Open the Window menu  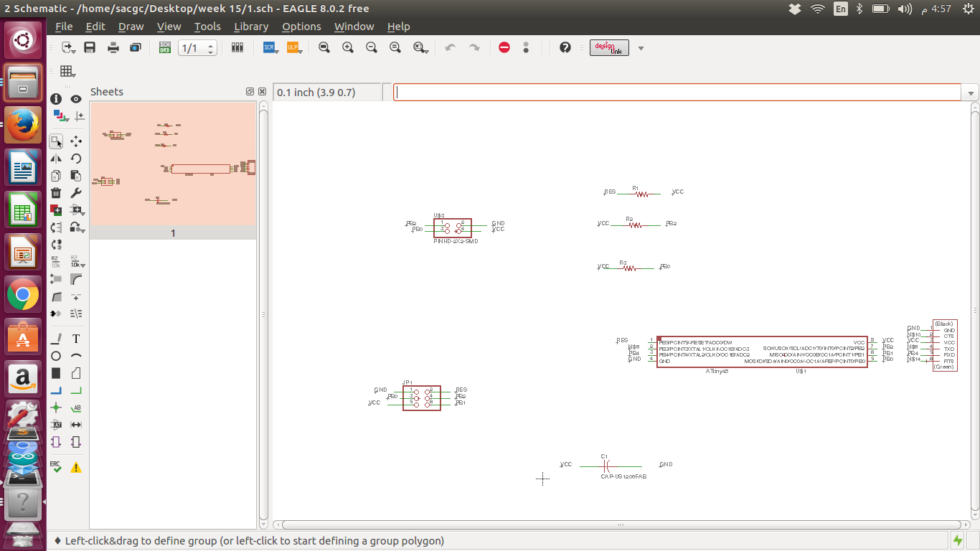[x=354, y=27]
